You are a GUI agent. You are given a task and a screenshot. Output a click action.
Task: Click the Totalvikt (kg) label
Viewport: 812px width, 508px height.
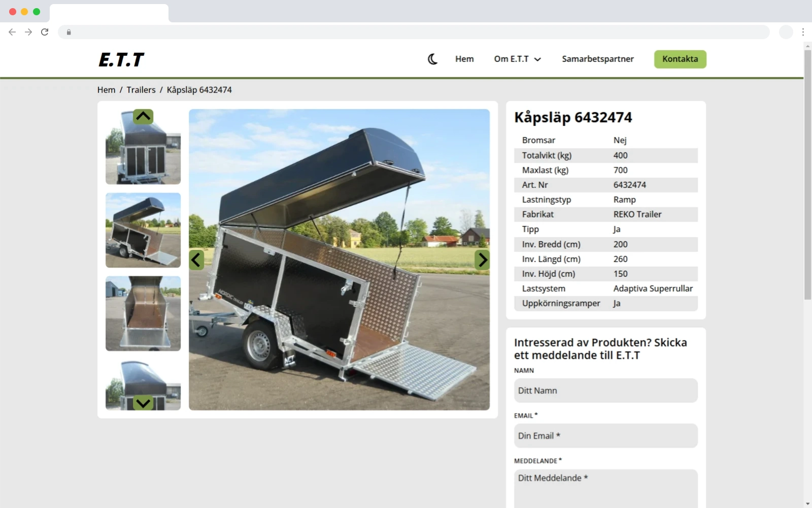[547, 155]
